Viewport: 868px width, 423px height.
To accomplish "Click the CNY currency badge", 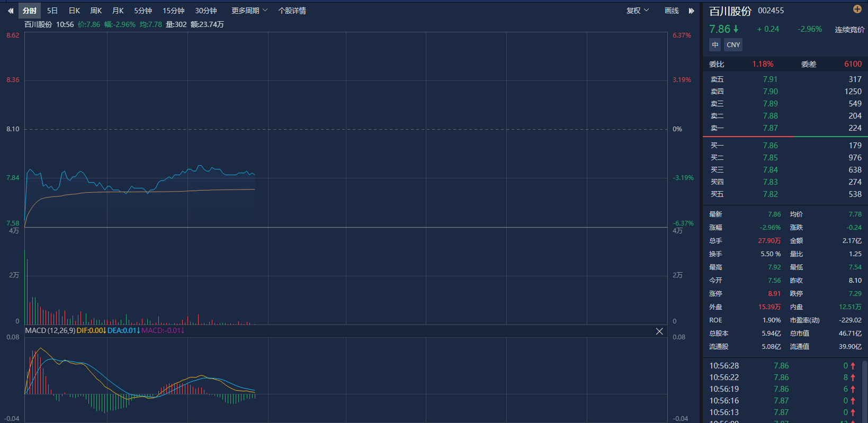I will tap(733, 45).
